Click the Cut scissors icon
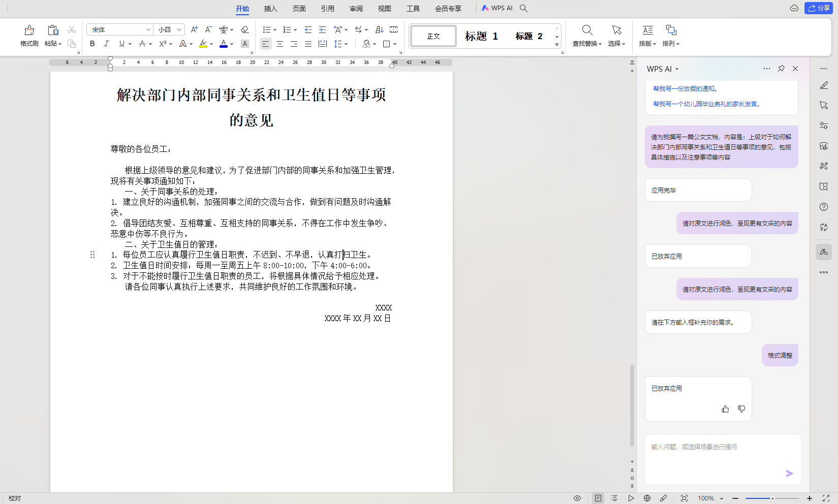This screenshot has width=838, height=504. (72, 30)
